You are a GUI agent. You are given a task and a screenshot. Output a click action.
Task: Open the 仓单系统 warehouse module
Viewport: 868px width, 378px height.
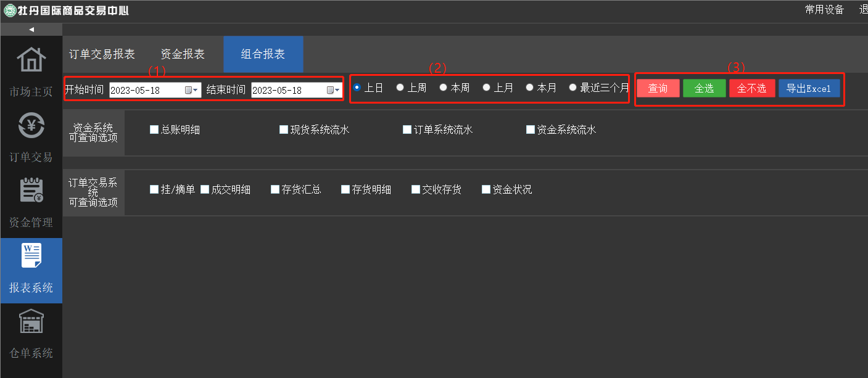point(31,333)
